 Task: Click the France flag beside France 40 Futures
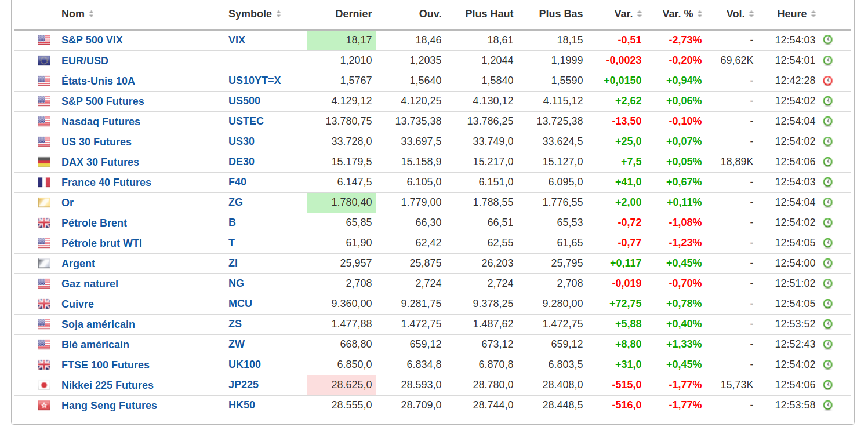[44, 183]
